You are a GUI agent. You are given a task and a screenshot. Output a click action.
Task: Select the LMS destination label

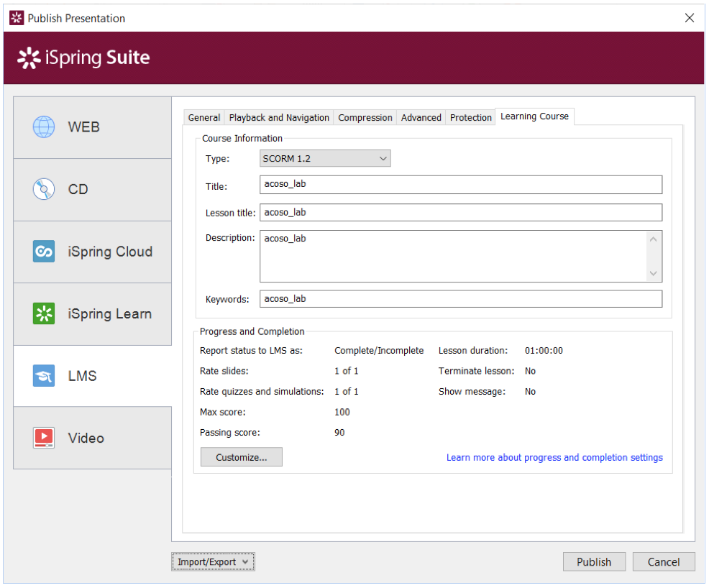82,376
